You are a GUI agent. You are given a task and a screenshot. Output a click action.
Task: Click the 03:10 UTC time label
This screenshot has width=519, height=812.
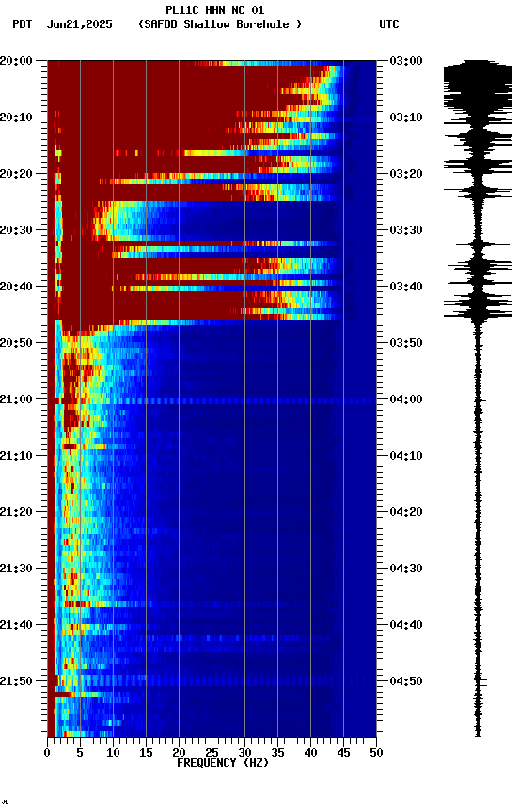pyautogui.click(x=406, y=117)
